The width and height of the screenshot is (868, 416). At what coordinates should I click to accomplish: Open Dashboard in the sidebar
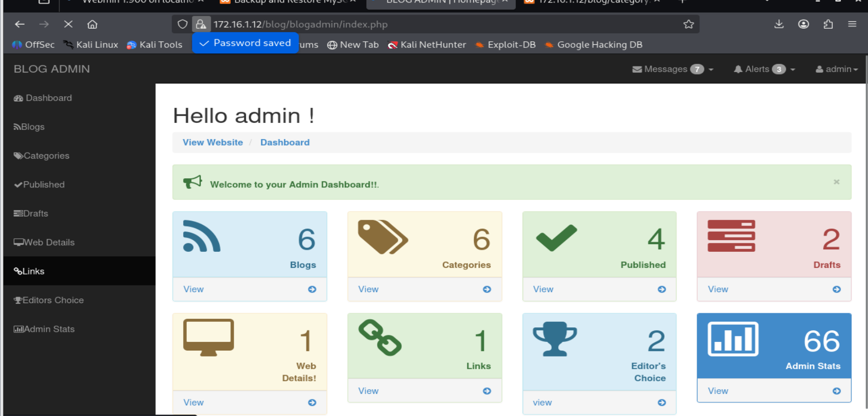(x=80, y=98)
